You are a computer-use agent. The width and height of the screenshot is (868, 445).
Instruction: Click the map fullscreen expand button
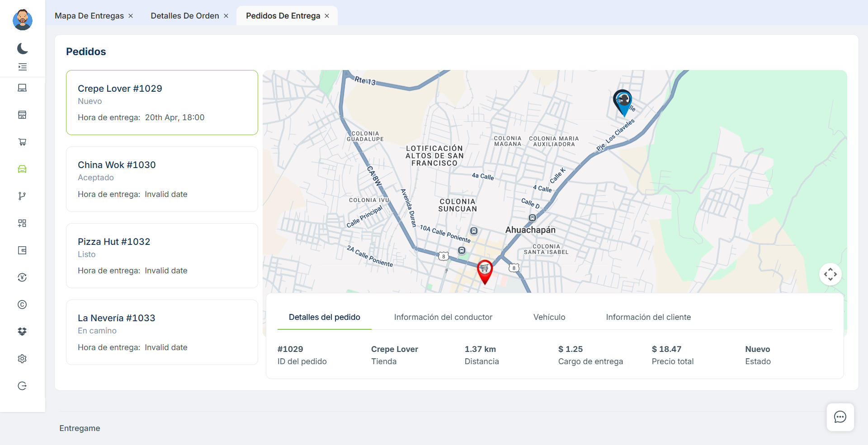coord(830,274)
